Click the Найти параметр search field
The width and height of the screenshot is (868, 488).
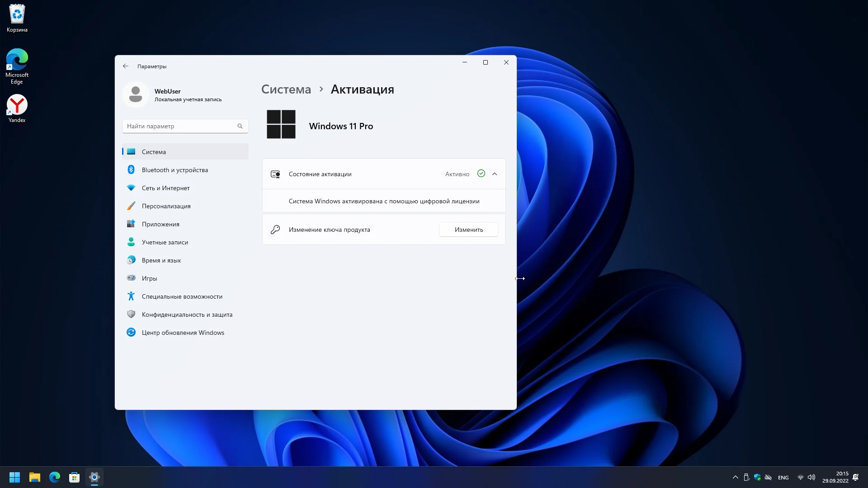pos(181,126)
